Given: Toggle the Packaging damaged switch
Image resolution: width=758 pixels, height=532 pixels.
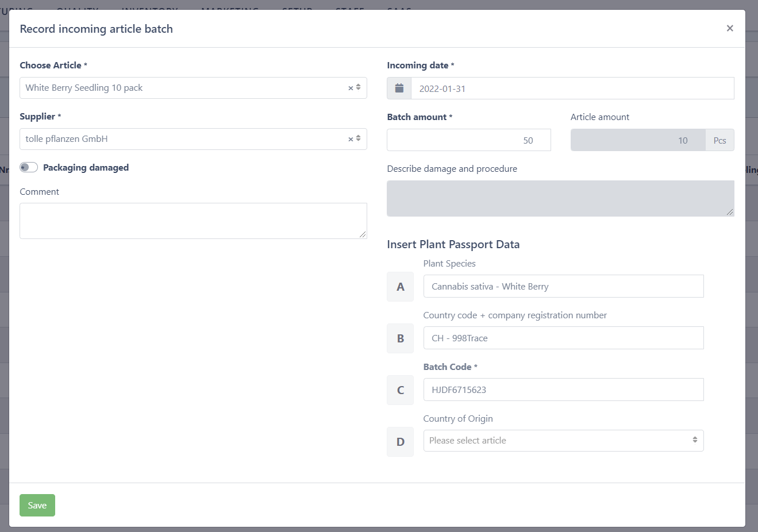Looking at the screenshot, I should click(x=29, y=167).
